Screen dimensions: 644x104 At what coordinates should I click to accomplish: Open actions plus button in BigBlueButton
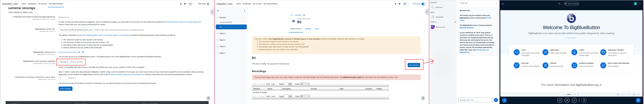[504, 100]
